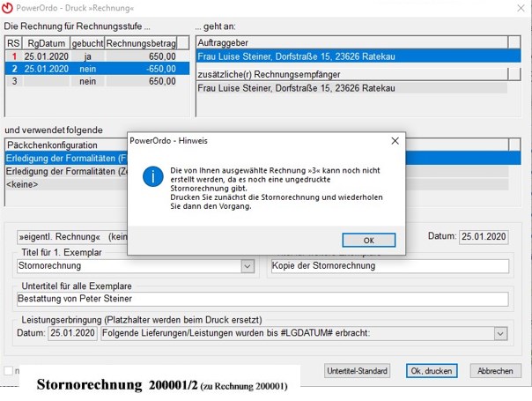Click the Ok, drucken button
Screen dimensions: 532x401
click(432, 371)
